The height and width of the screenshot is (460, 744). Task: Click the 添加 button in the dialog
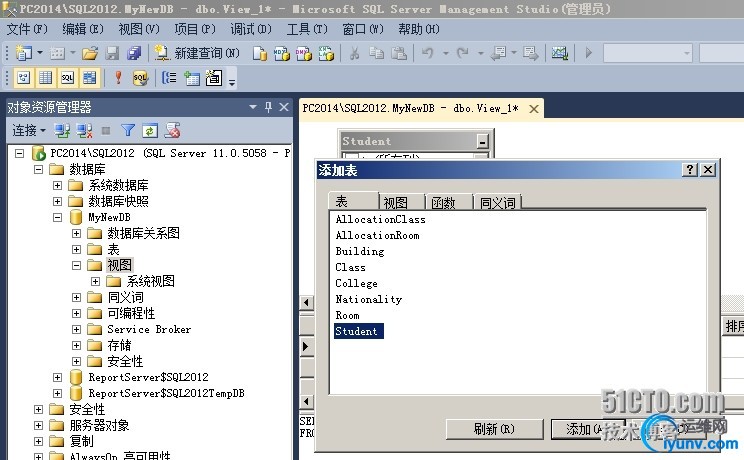click(588, 429)
